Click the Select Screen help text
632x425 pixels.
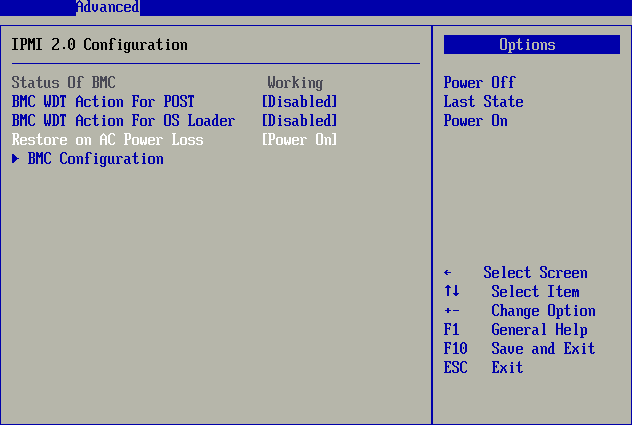coord(535,273)
